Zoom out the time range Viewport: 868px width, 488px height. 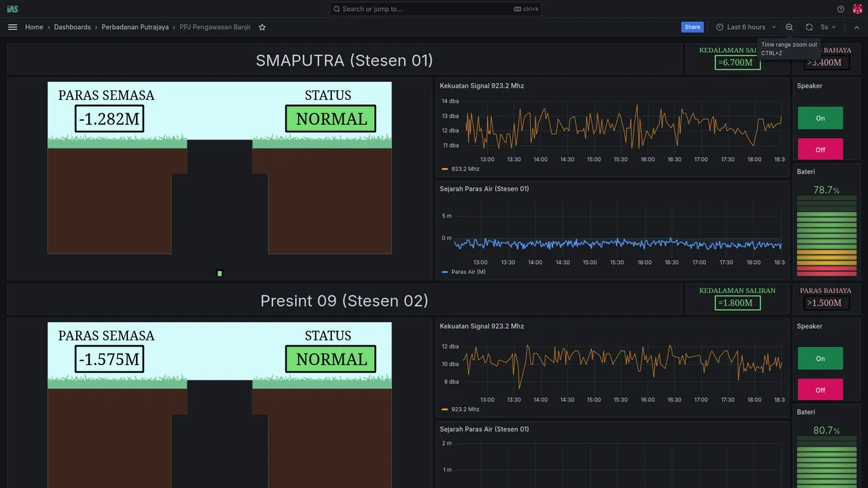point(789,27)
